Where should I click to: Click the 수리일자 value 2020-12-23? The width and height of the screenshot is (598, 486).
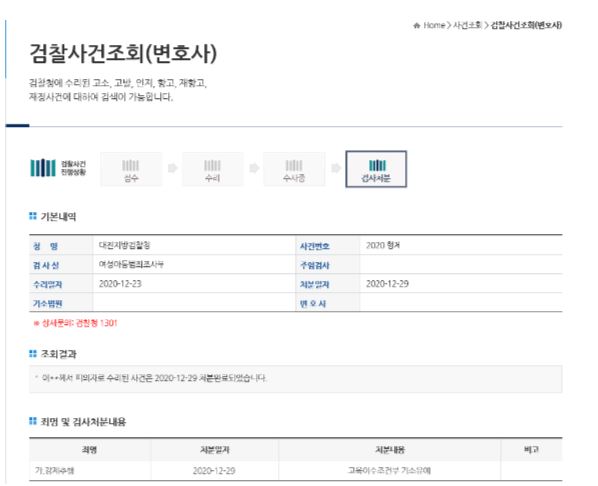(120, 284)
